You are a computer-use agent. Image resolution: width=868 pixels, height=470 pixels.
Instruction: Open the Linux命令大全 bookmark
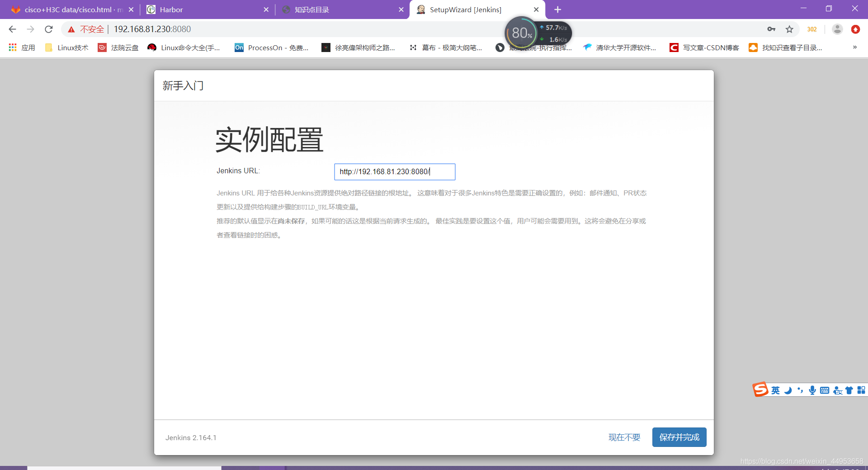click(x=184, y=47)
